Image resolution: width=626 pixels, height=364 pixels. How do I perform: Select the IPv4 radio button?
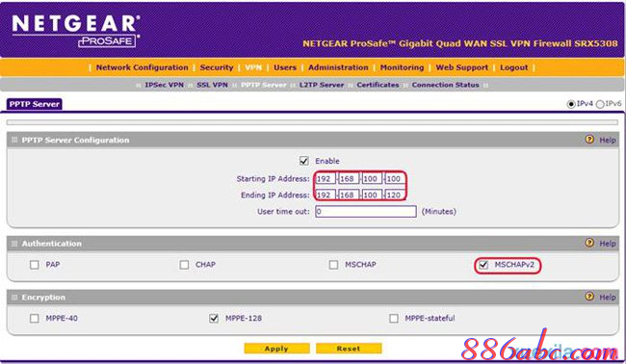571,104
